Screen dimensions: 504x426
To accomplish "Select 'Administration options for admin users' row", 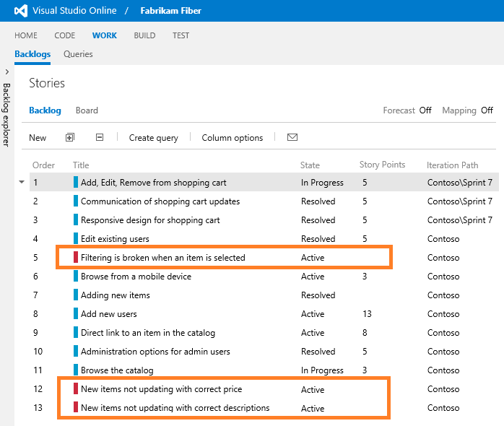I will point(264,352).
